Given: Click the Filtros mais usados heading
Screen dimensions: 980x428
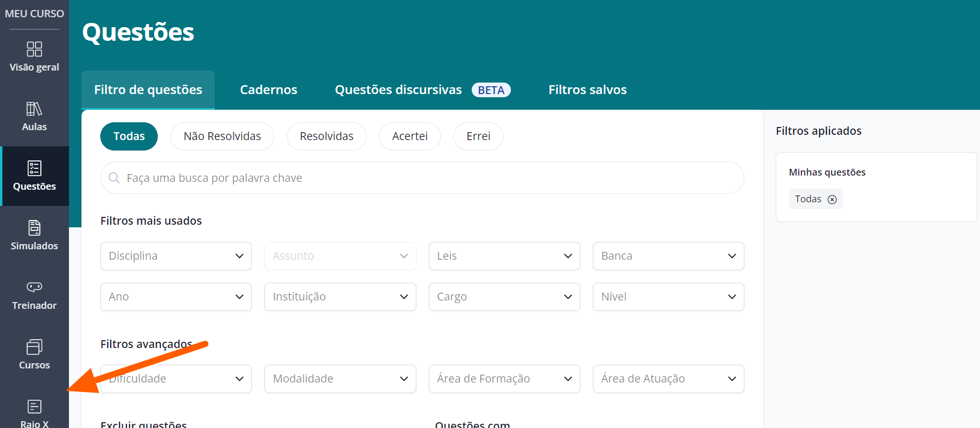Looking at the screenshot, I should click(151, 221).
